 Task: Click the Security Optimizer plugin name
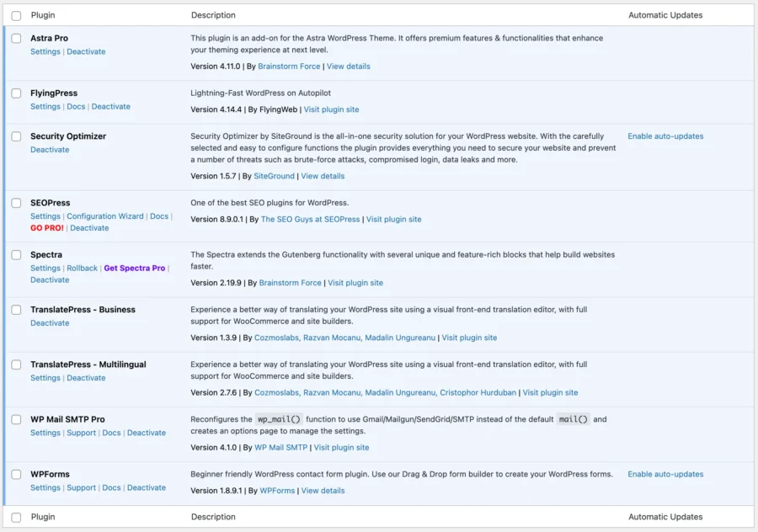68,136
